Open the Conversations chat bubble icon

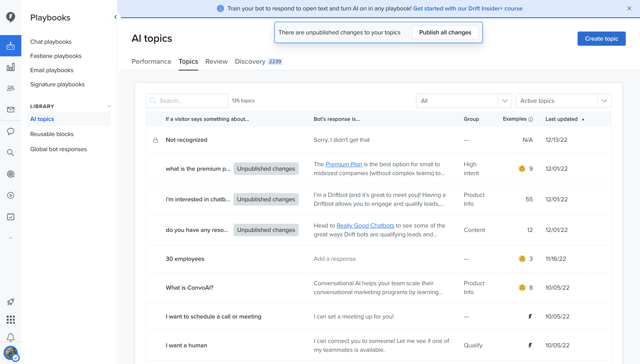(10, 131)
